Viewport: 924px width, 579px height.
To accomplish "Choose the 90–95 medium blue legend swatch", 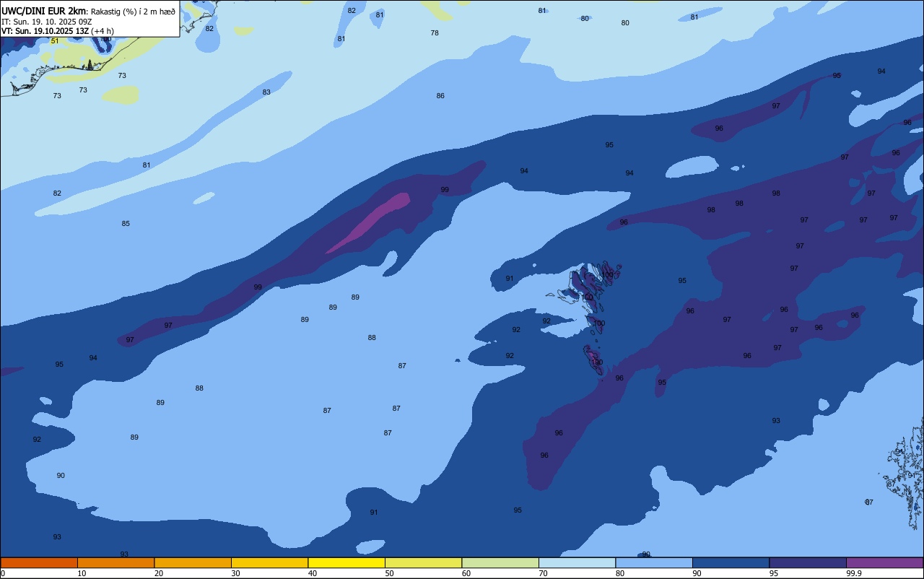I will (x=731, y=562).
